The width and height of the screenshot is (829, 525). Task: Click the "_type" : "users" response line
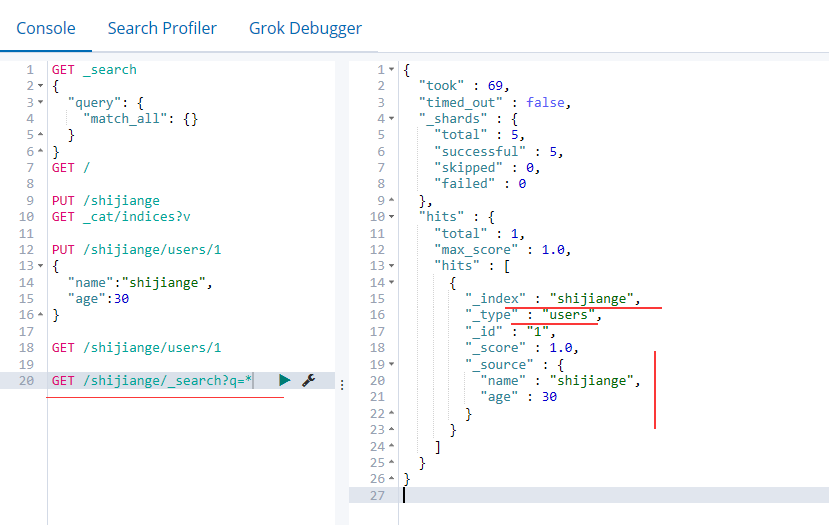pos(533,315)
